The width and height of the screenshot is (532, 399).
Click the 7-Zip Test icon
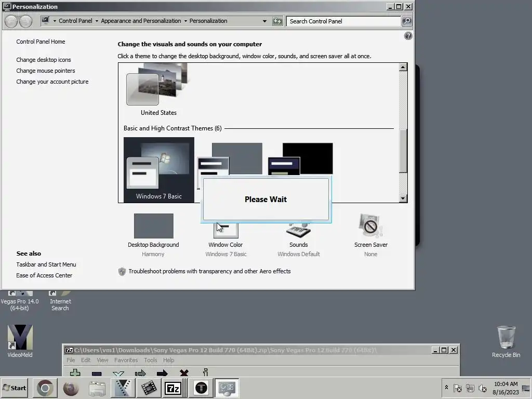118,374
